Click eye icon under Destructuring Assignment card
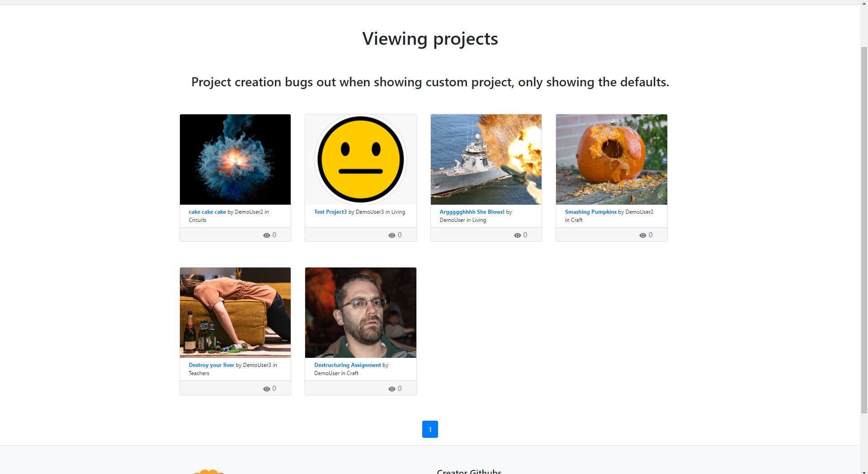The width and height of the screenshot is (868, 474). 392,389
